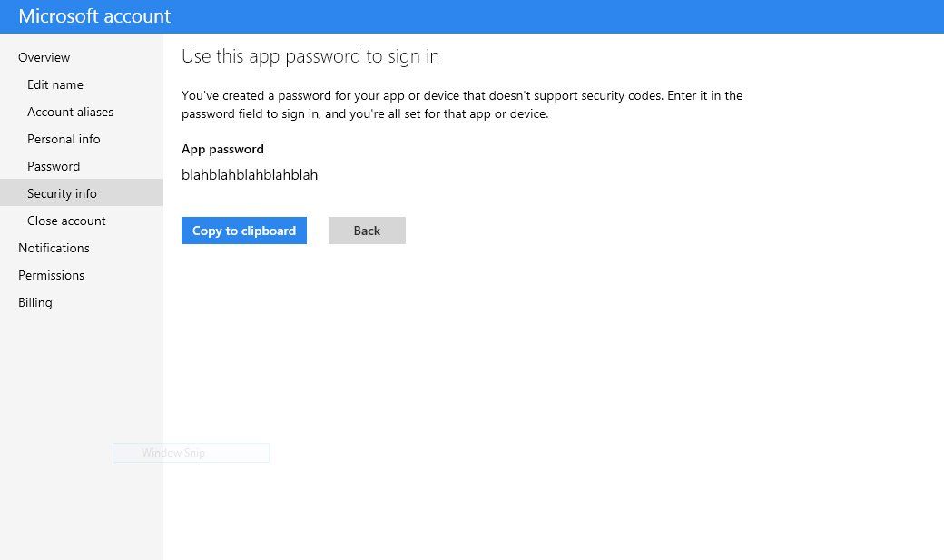Open the Overview page
The image size is (944, 560).
[x=44, y=57]
